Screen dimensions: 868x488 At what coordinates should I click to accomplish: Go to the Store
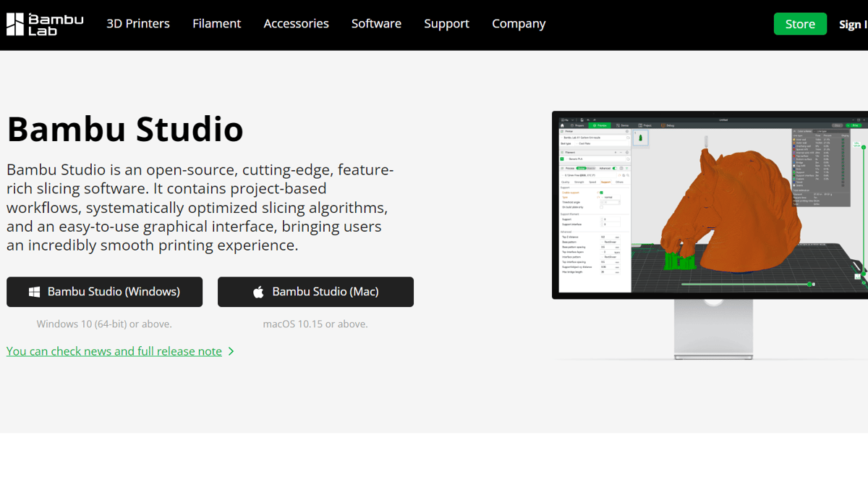(800, 24)
